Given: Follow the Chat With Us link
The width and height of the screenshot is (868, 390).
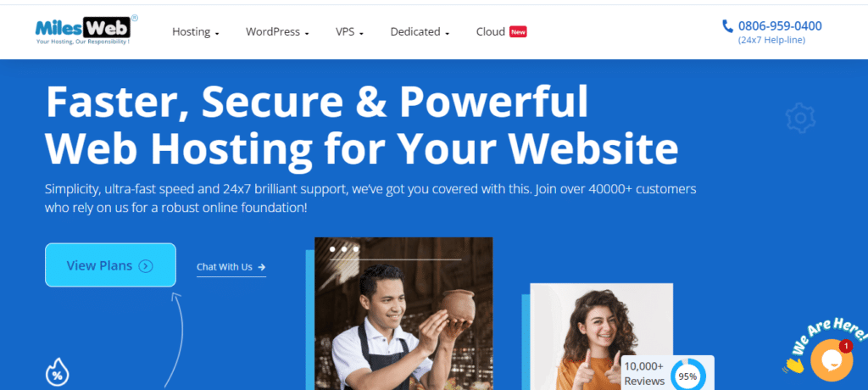Looking at the screenshot, I should pos(231,268).
